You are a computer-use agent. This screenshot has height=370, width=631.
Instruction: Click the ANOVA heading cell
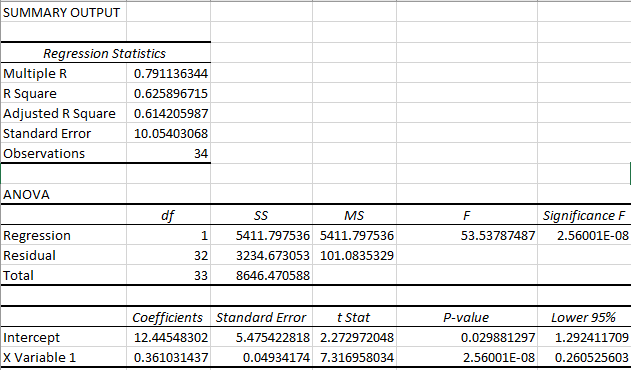[x=64, y=194]
